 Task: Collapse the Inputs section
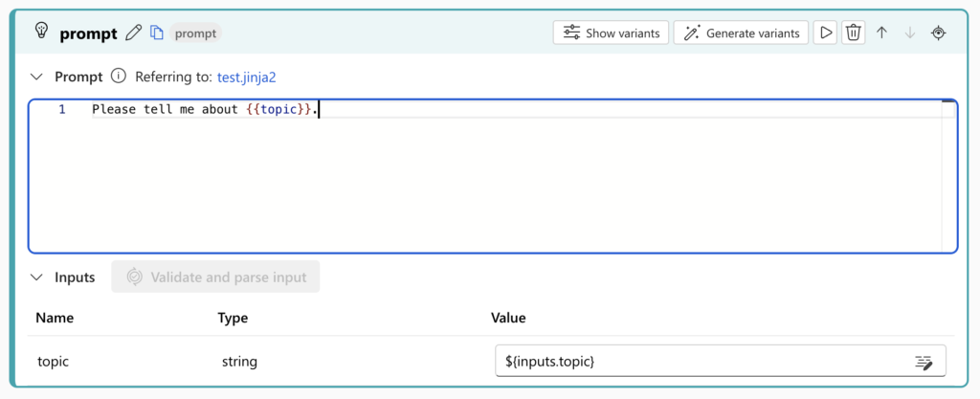[x=37, y=277]
